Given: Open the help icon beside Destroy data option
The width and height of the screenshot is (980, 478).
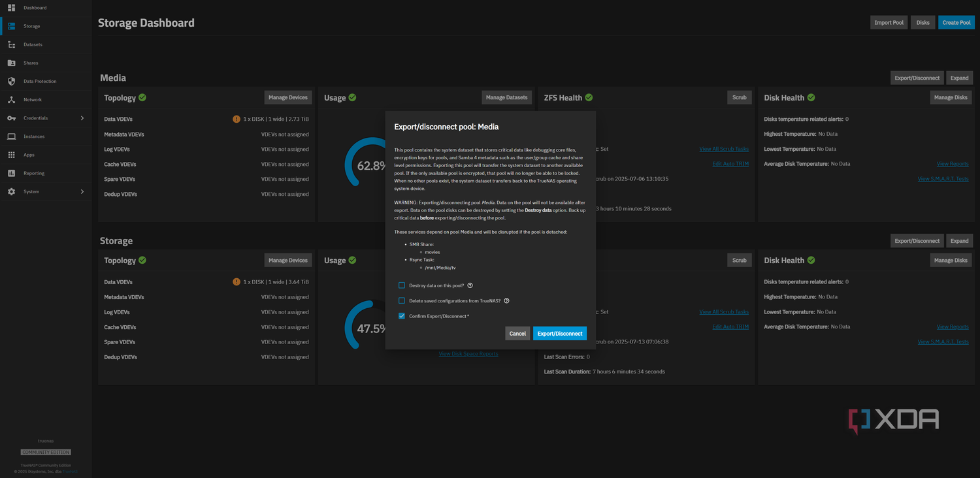Looking at the screenshot, I should pos(470,285).
